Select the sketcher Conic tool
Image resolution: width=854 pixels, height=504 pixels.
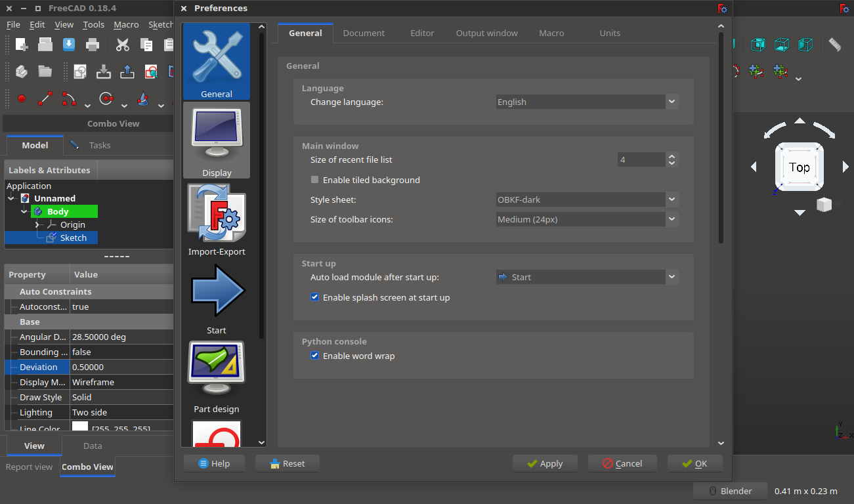pyautogui.click(x=143, y=98)
